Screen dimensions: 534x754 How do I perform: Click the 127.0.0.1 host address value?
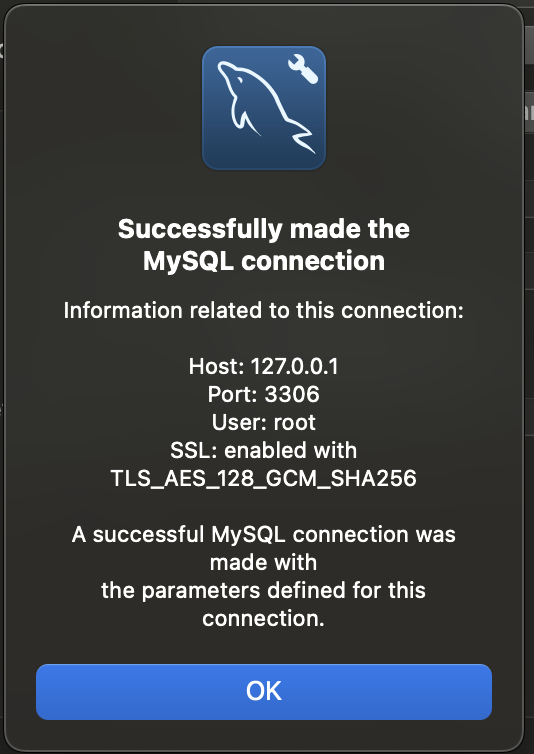click(x=294, y=366)
